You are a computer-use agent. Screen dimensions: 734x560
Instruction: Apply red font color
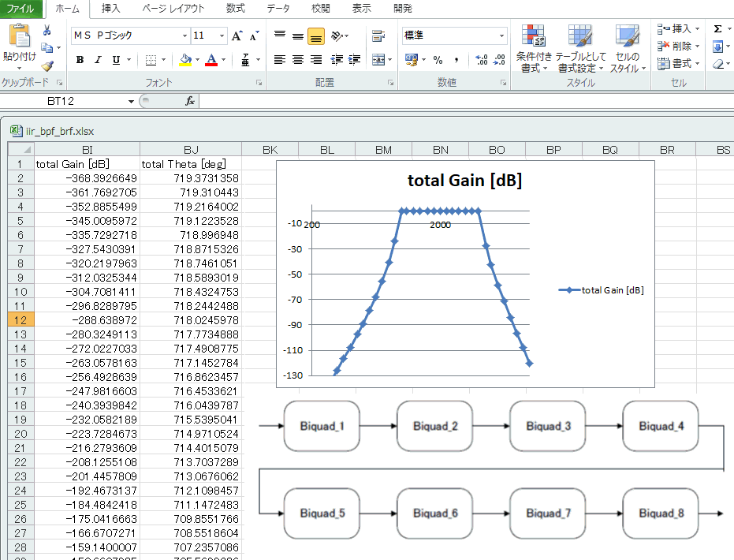click(211, 60)
